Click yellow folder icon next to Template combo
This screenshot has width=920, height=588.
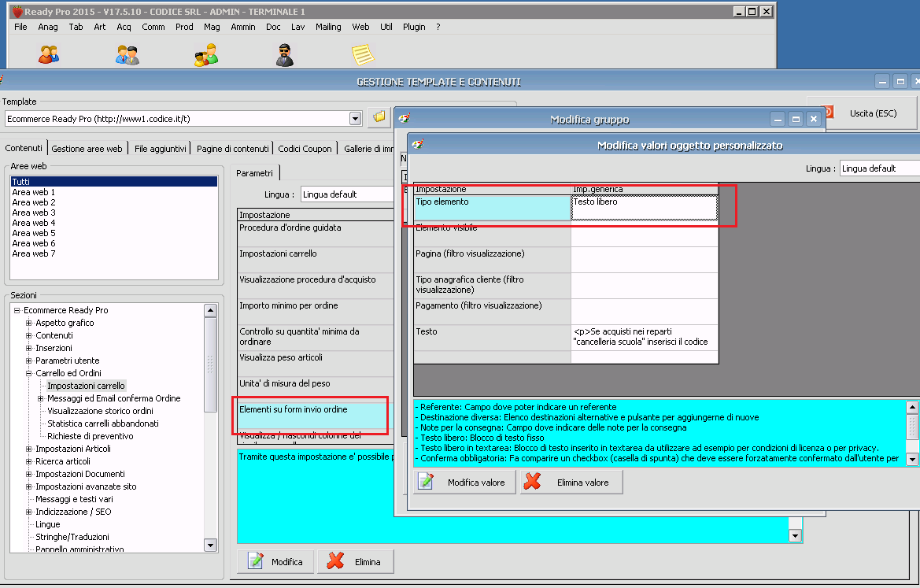(379, 117)
